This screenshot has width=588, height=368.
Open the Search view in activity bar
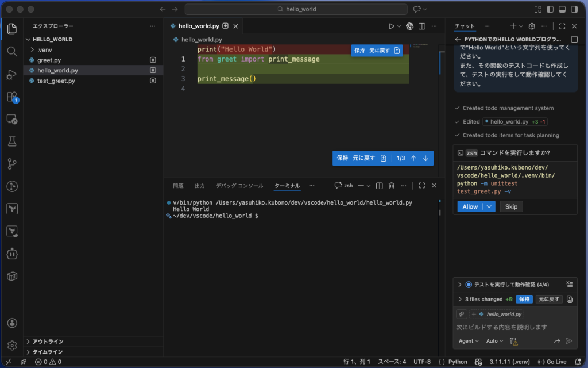(12, 51)
